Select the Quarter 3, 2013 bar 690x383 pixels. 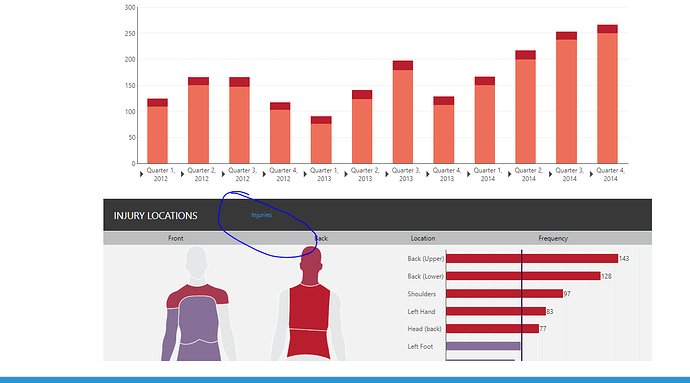click(x=403, y=112)
